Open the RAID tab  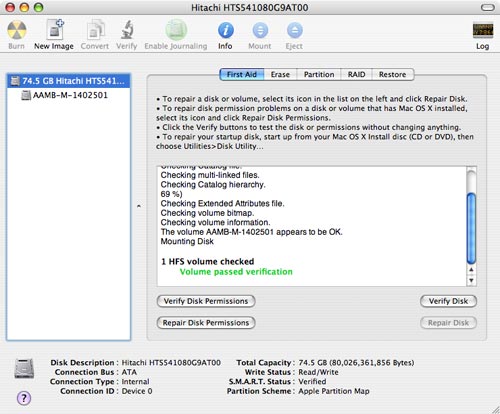[356, 74]
